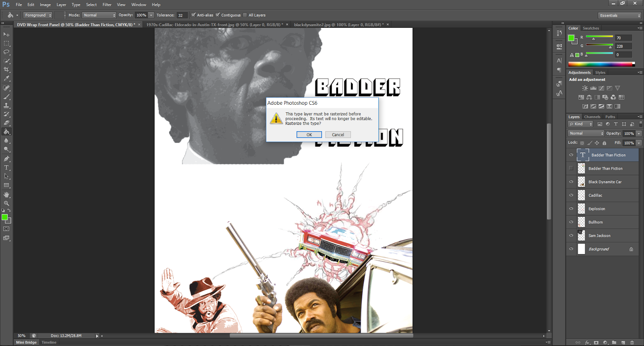Image resolution: width=644 pixels, height=346 pixels.
Task: Select the Brush tool
Action: pos(6,97)
